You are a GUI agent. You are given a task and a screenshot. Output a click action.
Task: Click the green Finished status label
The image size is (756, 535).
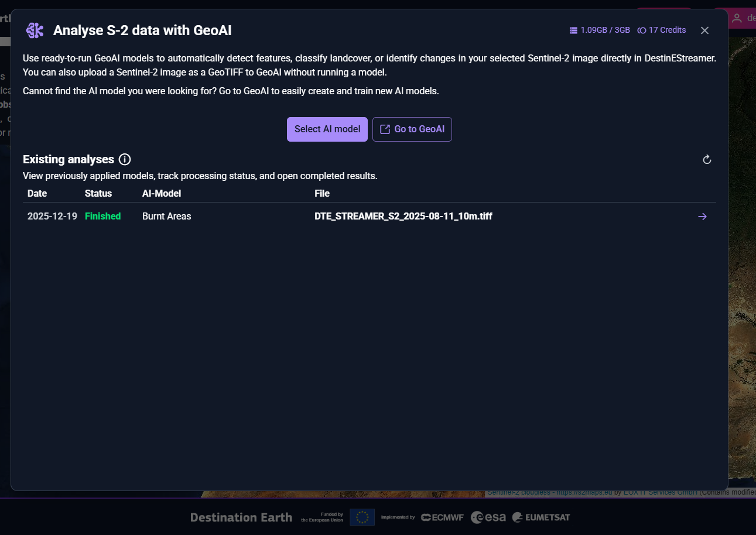[102, 217]
